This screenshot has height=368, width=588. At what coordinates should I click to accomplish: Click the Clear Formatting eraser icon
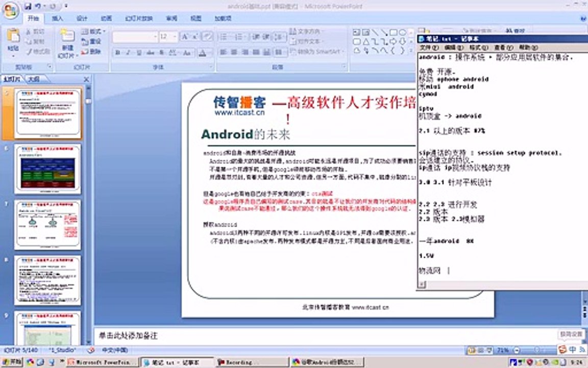pos(207,36)
